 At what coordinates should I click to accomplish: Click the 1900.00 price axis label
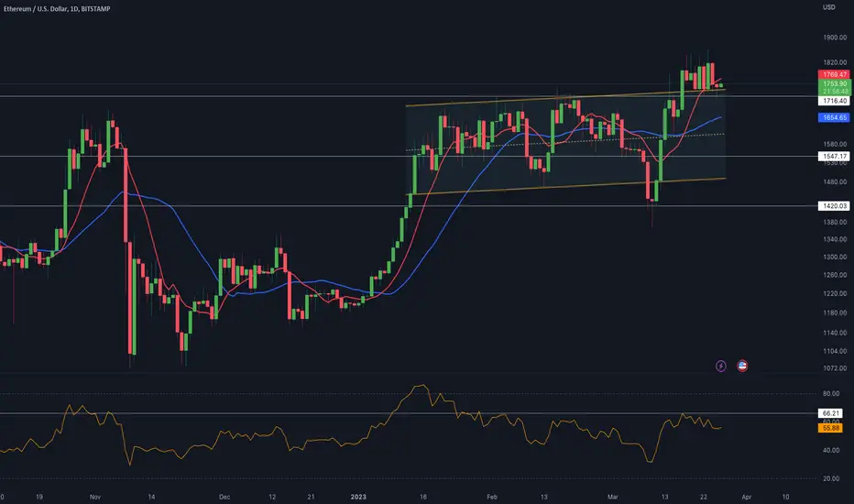pos(835,38)
